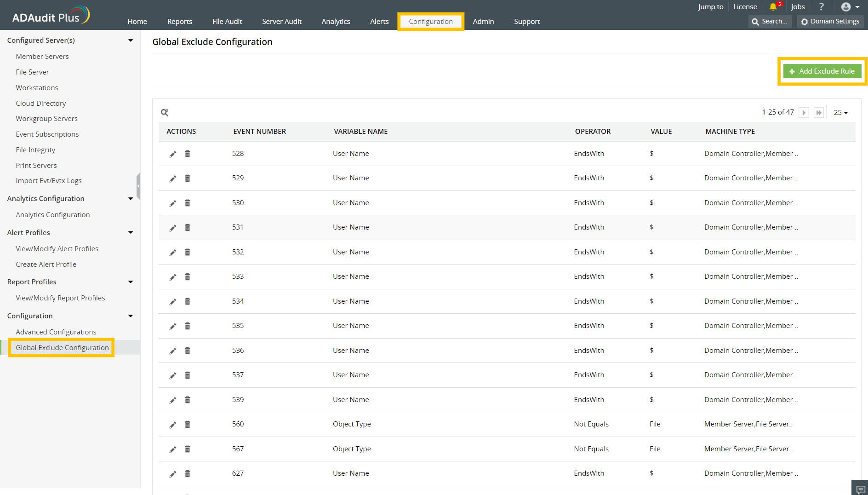Screen dimensions: 868x495
Task: Click the Search magnifier in the top bar
Action: click(x=754, y=21)
